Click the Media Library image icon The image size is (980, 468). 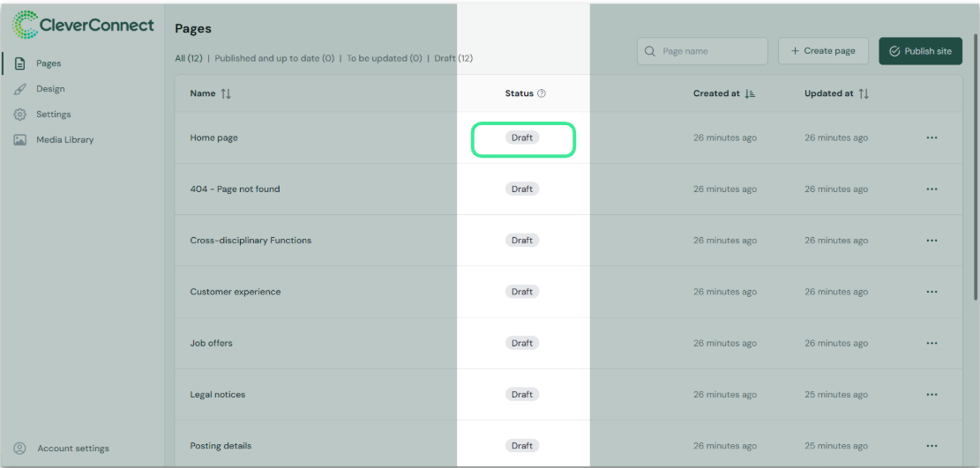click(x=19, y=140)
